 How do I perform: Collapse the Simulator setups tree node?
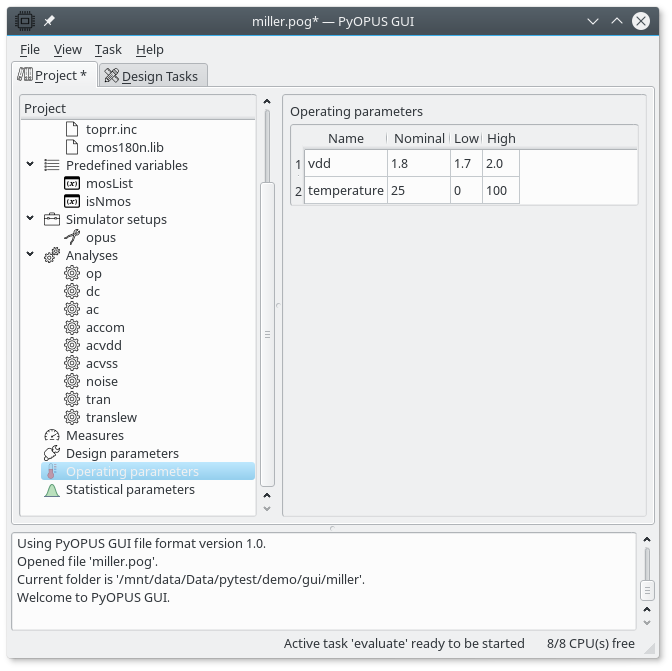point(30,220)
